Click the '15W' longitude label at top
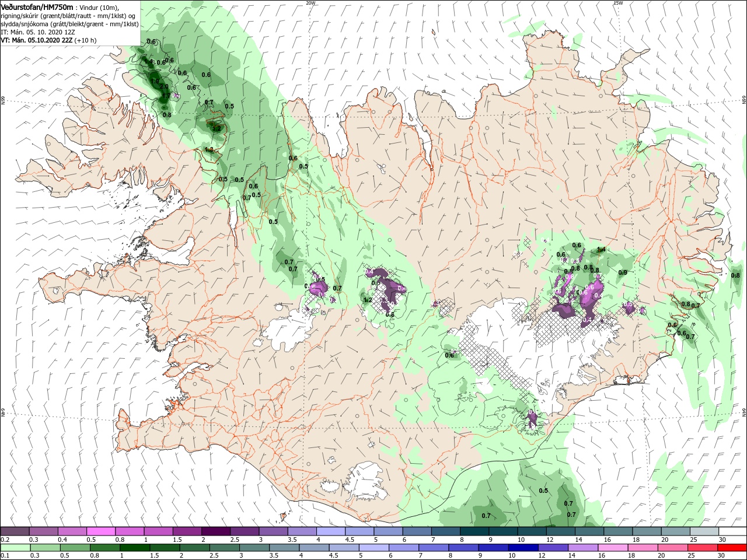Image resolution: width=747 pixels, height=560 pixels. click(618, 3)
